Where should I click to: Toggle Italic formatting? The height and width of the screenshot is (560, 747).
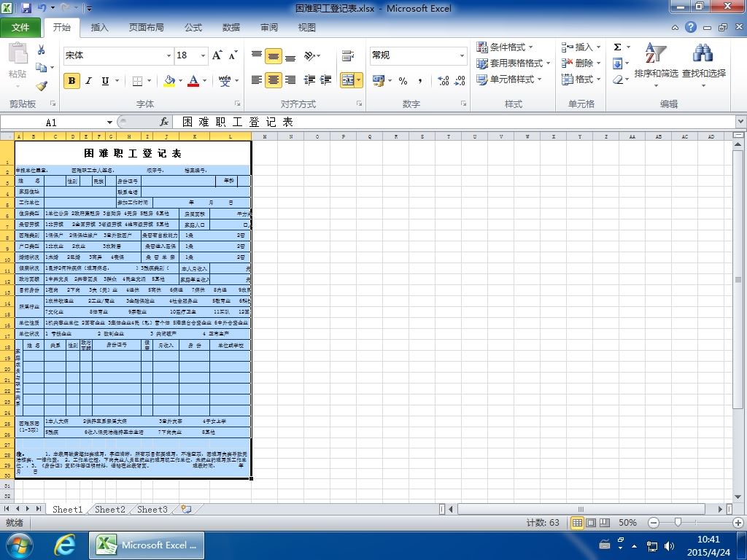[x=88, y=80]
